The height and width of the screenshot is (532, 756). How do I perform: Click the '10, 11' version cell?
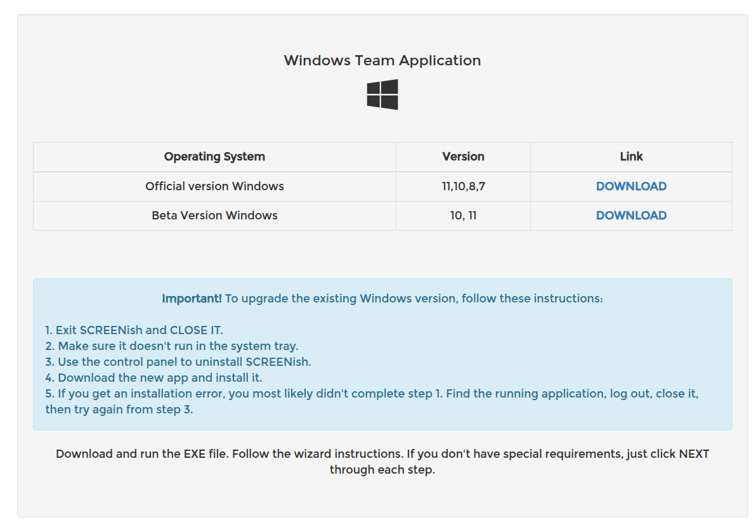(x=464, y=216)
